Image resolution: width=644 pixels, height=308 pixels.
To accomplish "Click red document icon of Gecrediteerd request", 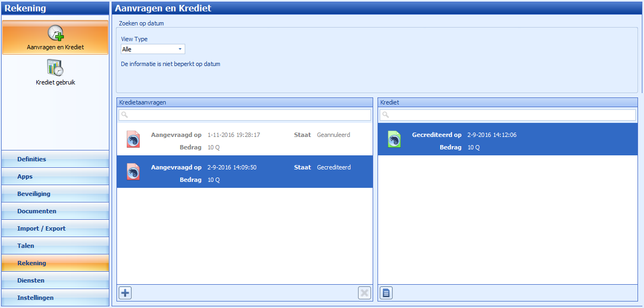I will (x=133, y=172).
